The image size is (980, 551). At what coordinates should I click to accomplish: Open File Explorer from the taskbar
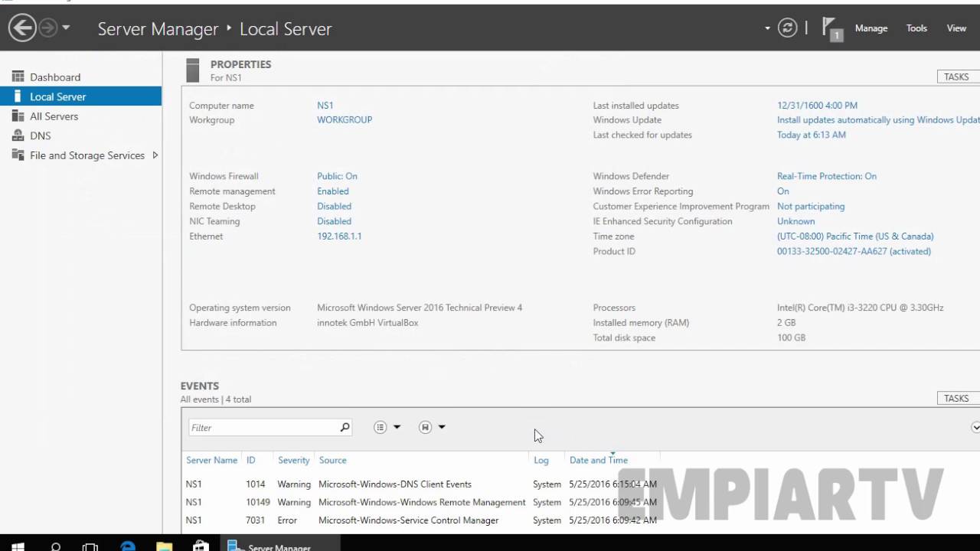[164, 546]
